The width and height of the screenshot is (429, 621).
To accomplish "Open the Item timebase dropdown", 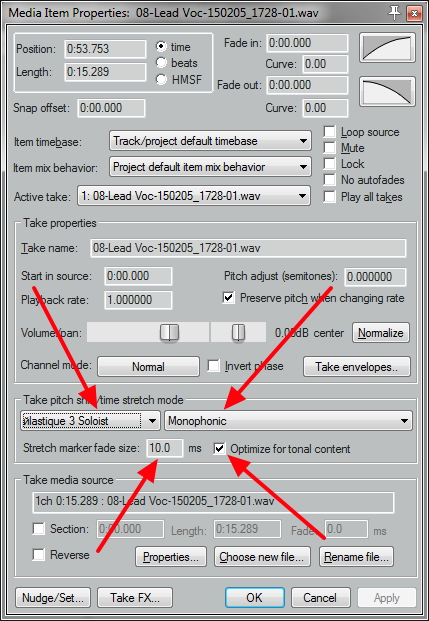I will click(x=210, y=141).
